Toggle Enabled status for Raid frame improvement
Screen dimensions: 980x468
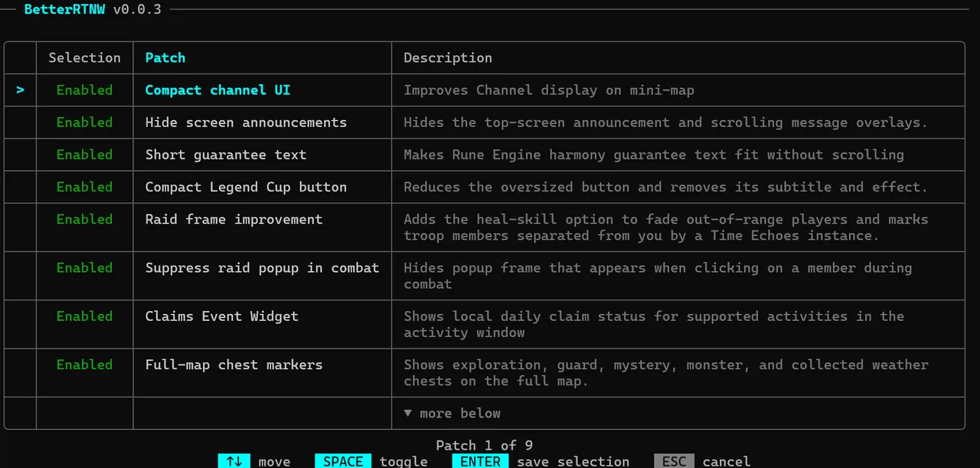pyautogui.click(x=84, y=219)
